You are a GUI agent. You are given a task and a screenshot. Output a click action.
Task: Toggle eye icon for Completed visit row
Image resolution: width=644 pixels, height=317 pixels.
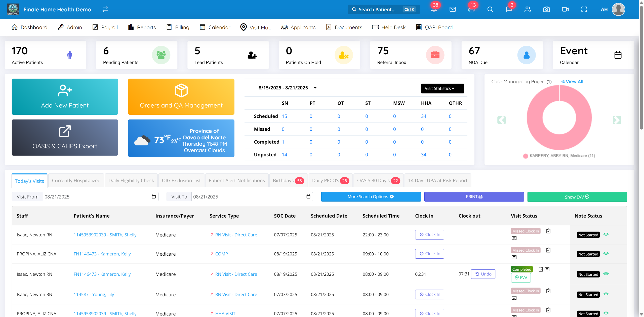(x=606, y=274)
